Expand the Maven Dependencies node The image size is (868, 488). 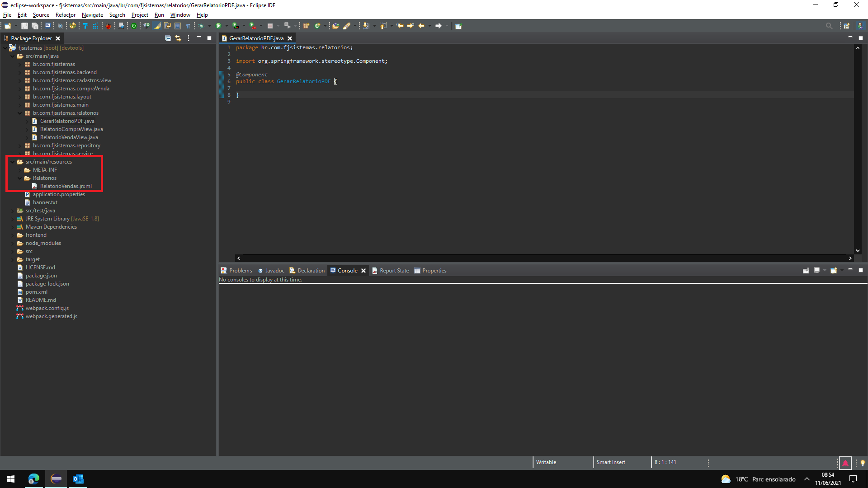[12, 227]
